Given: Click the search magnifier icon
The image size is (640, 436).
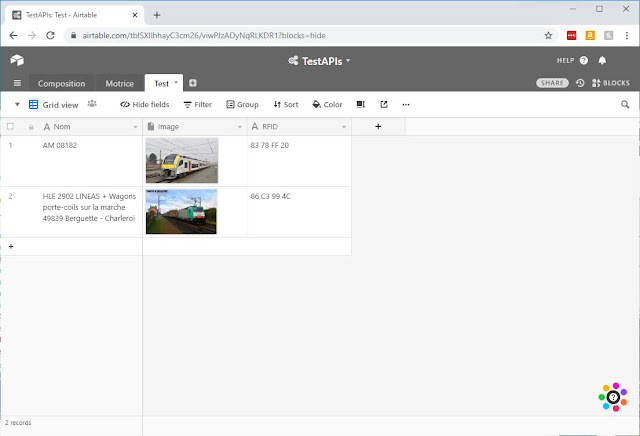Looking at the screenshot, I should click(x=625, y=105).
